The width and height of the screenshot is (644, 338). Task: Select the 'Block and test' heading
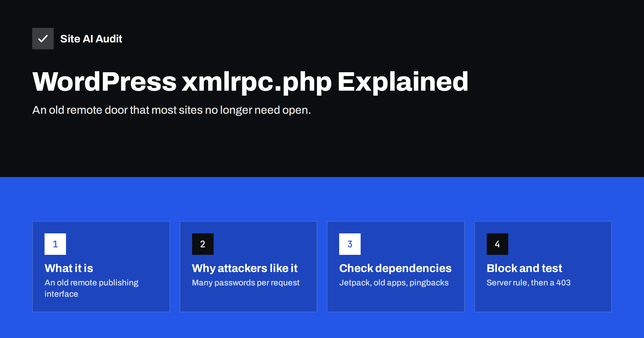point(524,268)
